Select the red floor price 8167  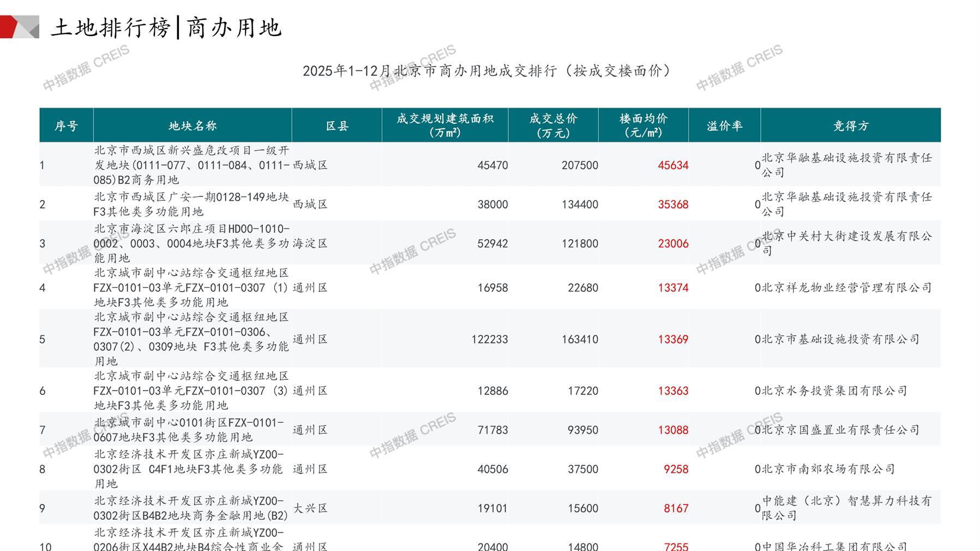(676, 508)
